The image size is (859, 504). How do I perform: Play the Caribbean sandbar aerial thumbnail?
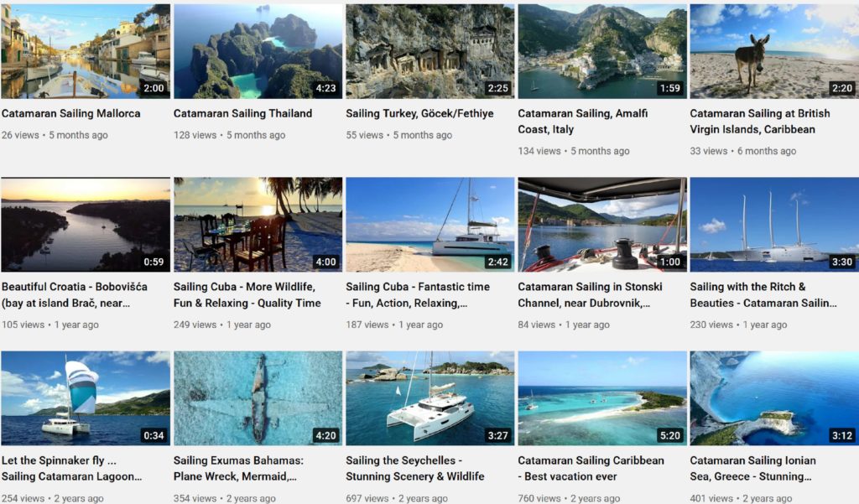pos(602,398)
